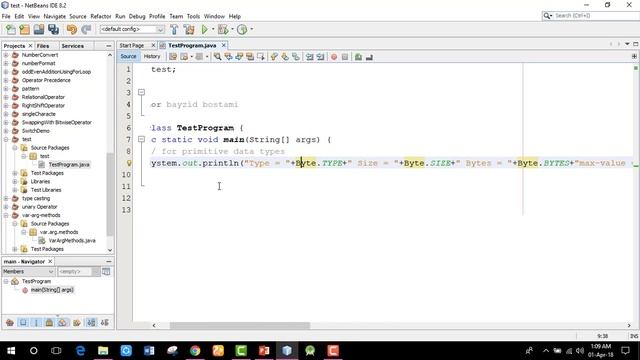Click the New File toolbar icon
Viewport: 640px width, 360px height.
pyautogui.click(x=11, y=29)
